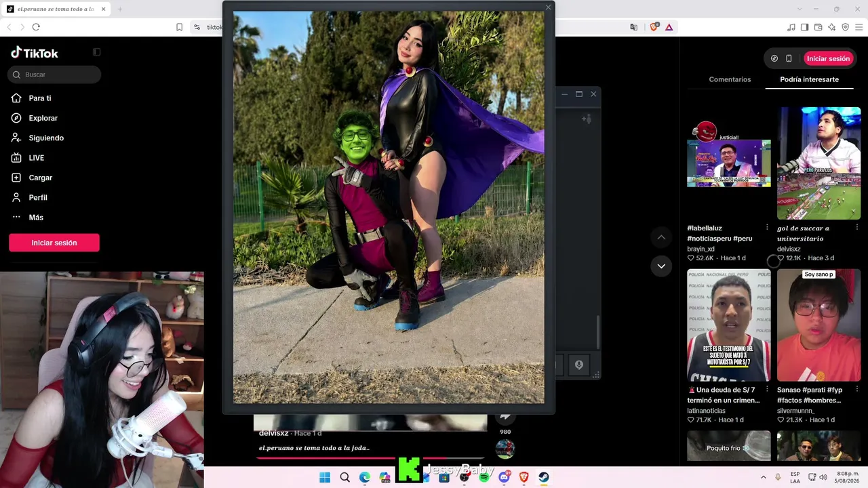The width and height of the screenshot is (868, 488).
Task: Click the phone icon beside Iniciar sesión
Action: pos(789,58)
